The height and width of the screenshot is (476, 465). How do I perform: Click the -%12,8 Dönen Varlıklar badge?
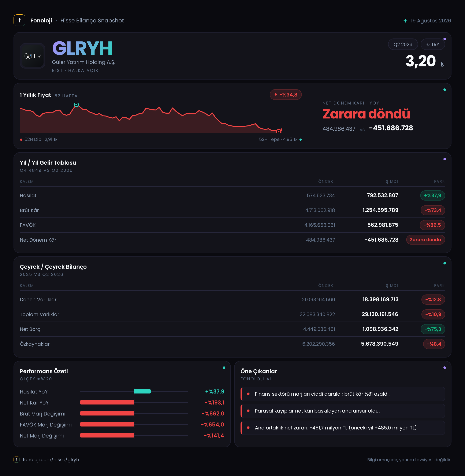tap(433, 300)
